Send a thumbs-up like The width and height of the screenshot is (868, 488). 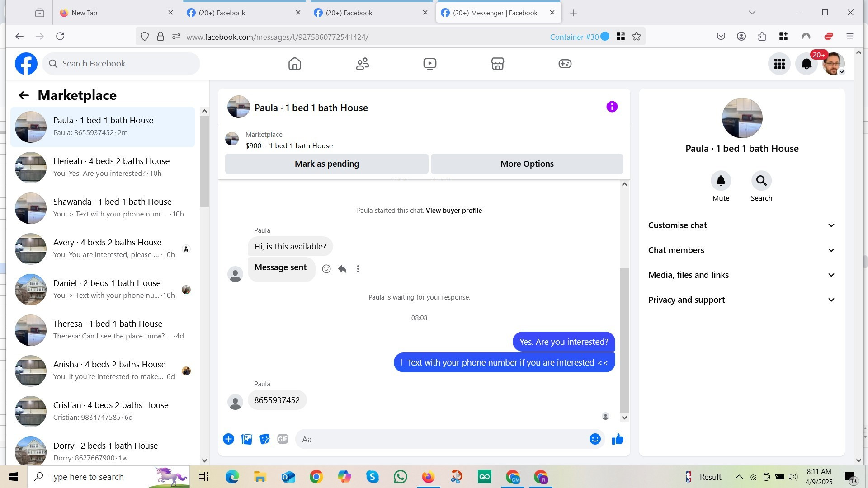(618, 439)
